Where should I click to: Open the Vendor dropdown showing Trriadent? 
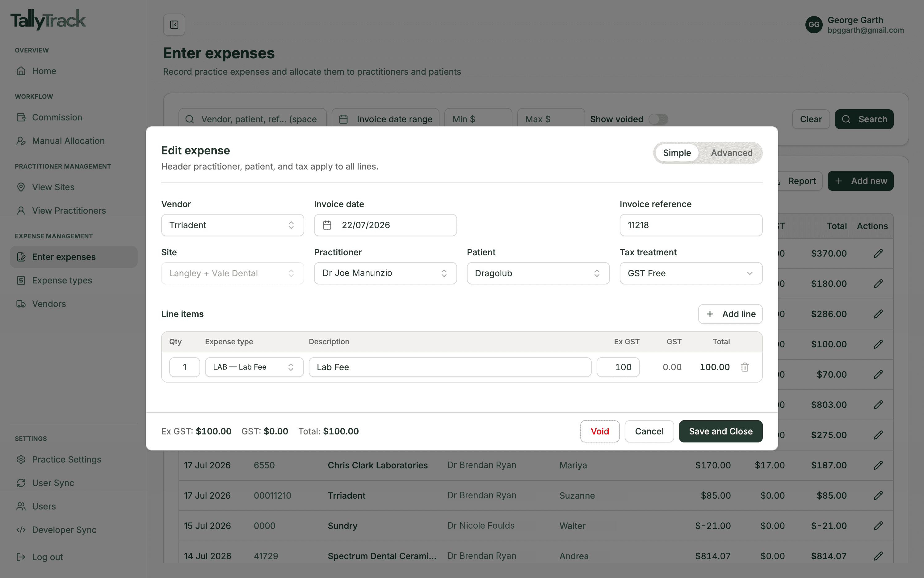pos(233,225)
